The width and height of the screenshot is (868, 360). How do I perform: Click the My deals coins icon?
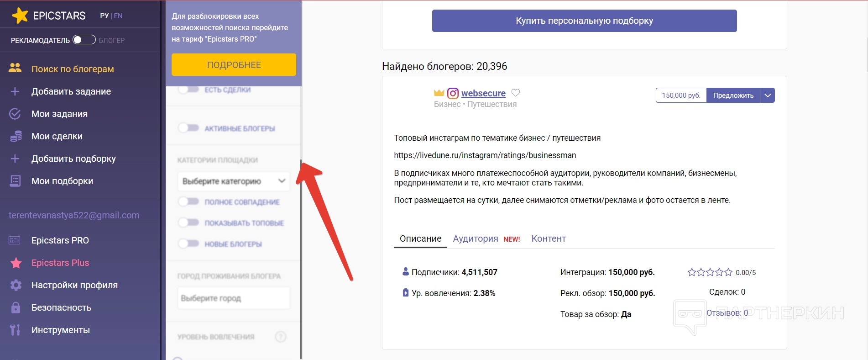[16, 136]
